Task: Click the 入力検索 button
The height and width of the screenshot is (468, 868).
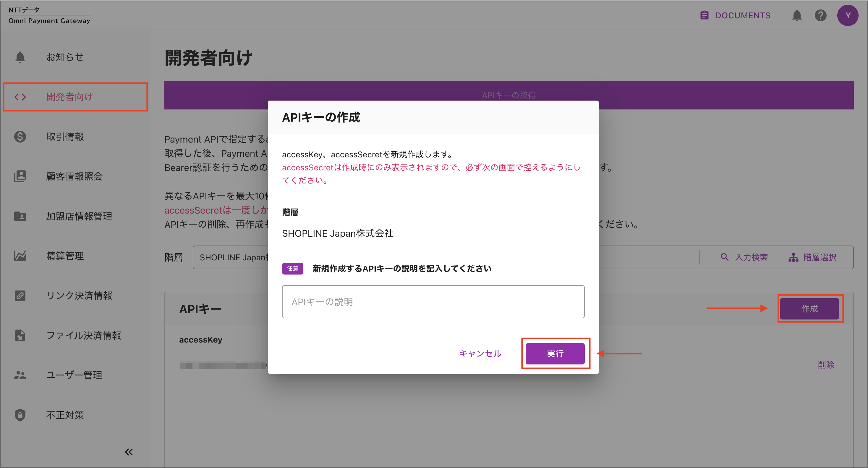Action: point(744,257)
